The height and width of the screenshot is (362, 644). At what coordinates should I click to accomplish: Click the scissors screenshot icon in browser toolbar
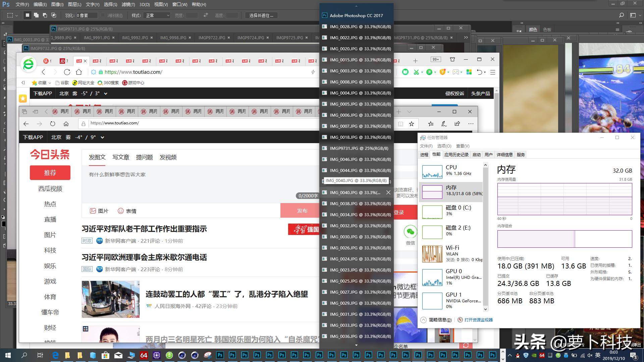(x=417, y=72)
